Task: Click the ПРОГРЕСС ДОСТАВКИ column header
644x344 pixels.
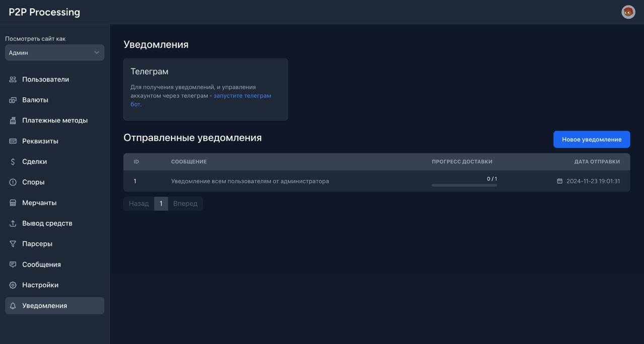Action: pyautogui.click(x=462, y=161)
